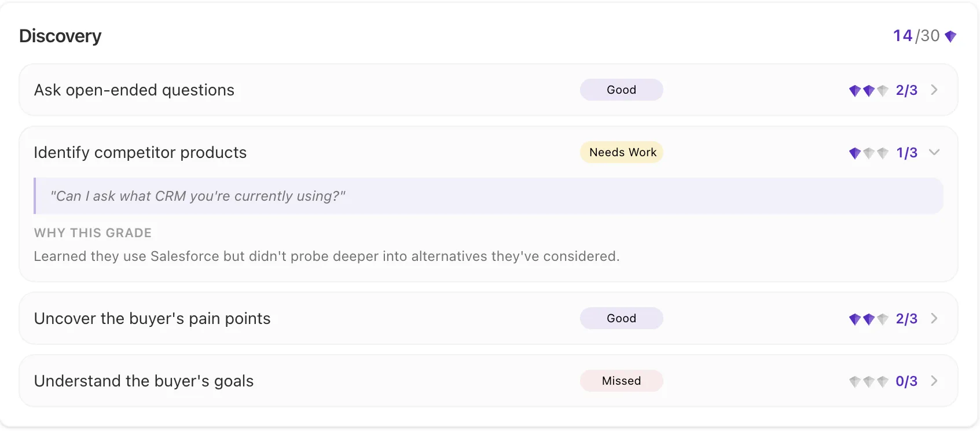Click the Good badge on Ask open-ended questions
Viewport: 980px width, 431px height.
tap(621, 90)
